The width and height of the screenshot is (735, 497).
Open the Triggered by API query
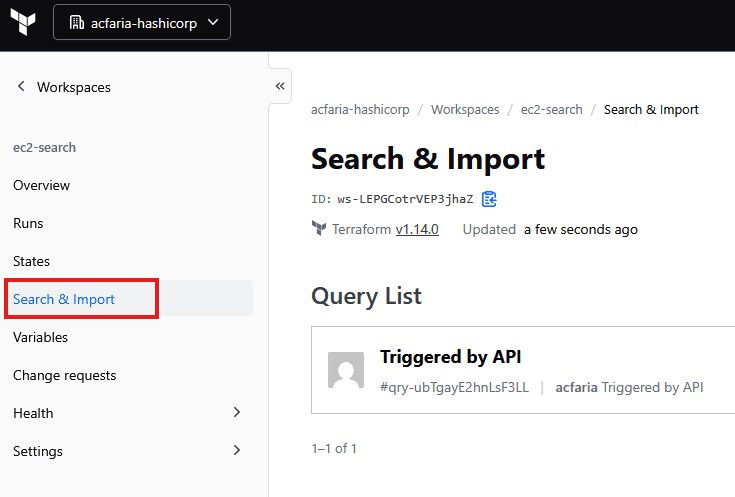tap(450, 357)
